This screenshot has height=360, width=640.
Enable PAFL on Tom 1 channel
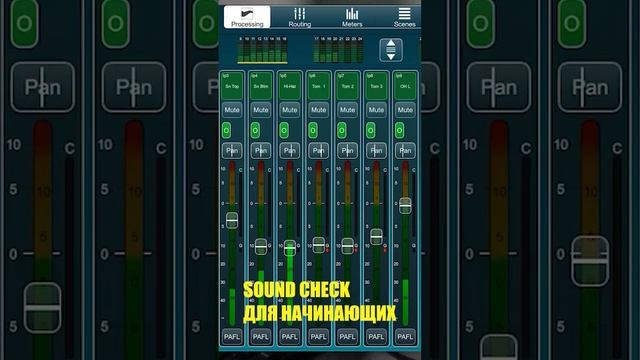click(x=318, y=337)
